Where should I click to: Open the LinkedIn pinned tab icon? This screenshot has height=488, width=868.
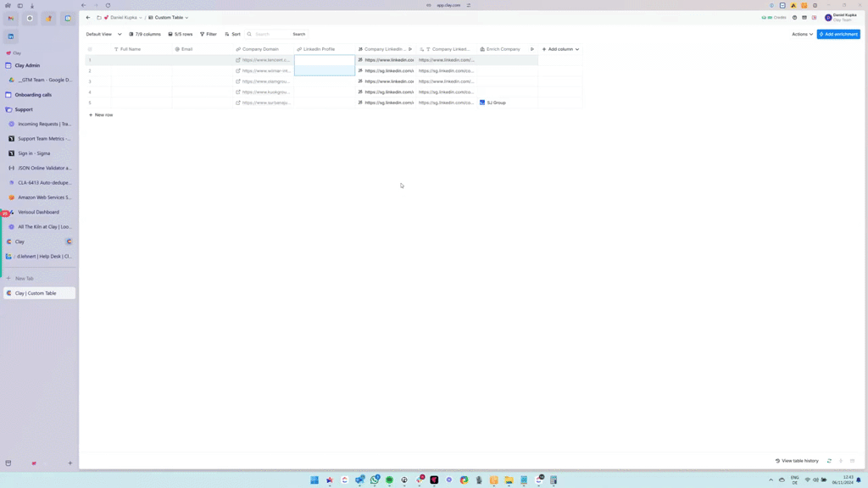[11, 36]
